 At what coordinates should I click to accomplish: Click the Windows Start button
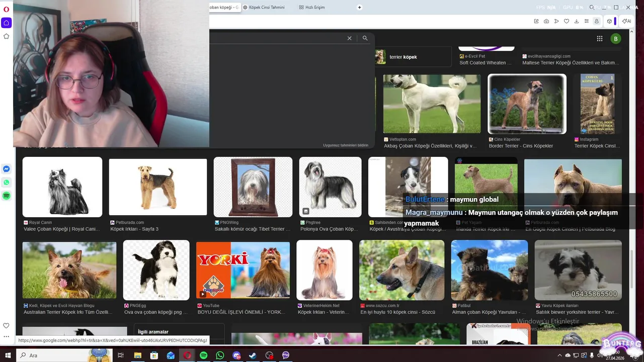click(x=8, y=355)
